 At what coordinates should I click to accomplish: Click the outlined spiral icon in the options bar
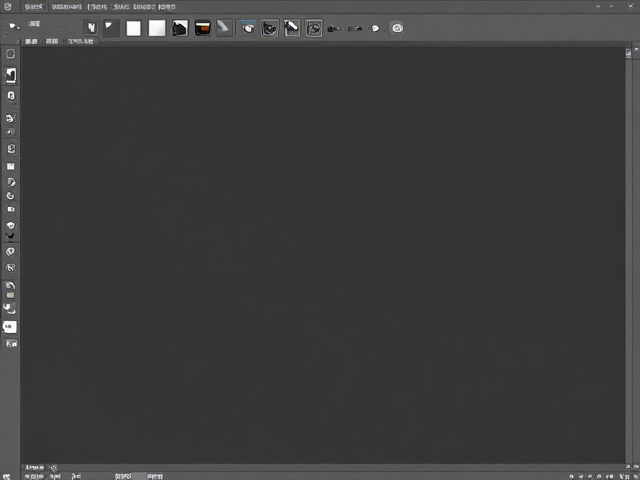point(314,28)
